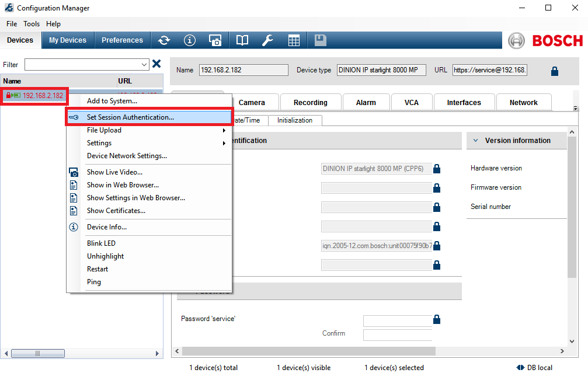Choose Restart from the context menu
The height and width of the screenshot is (373, 588).
pyautogui.click(x=149, y=269)
